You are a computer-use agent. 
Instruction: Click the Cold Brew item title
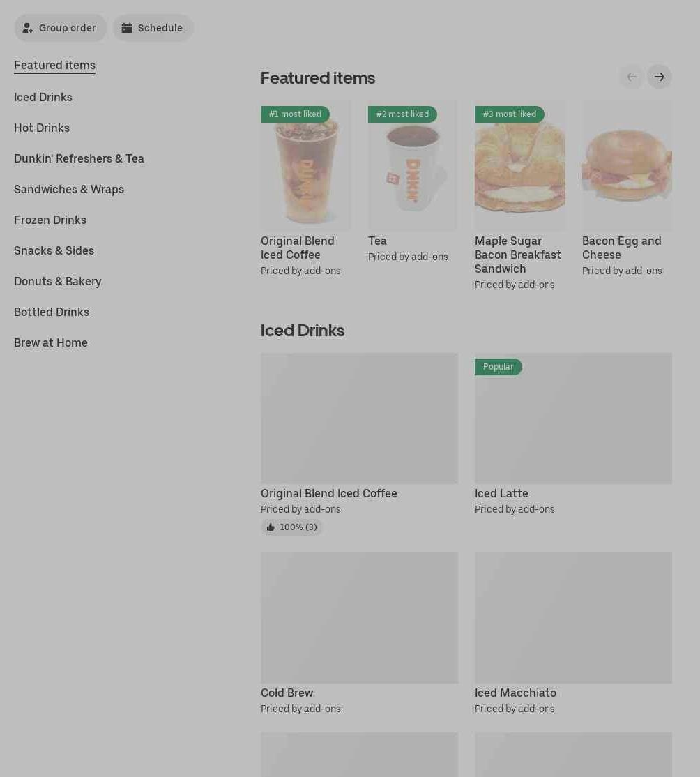287,693
